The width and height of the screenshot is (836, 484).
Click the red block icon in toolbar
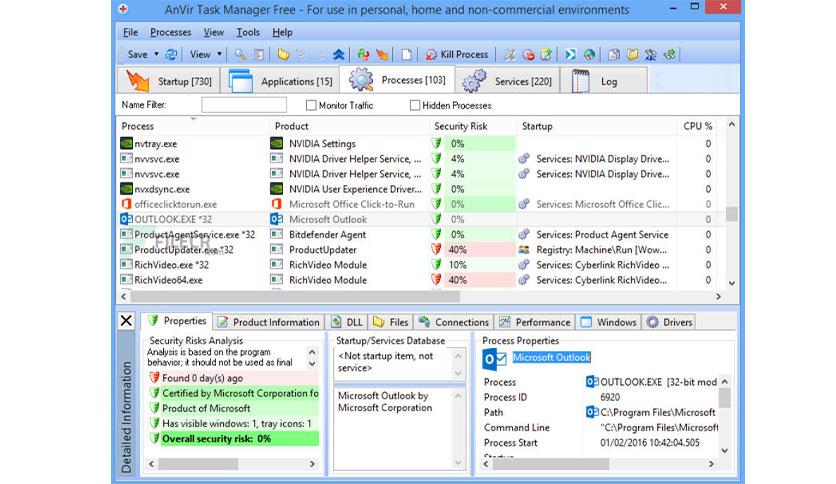[528, 54]
